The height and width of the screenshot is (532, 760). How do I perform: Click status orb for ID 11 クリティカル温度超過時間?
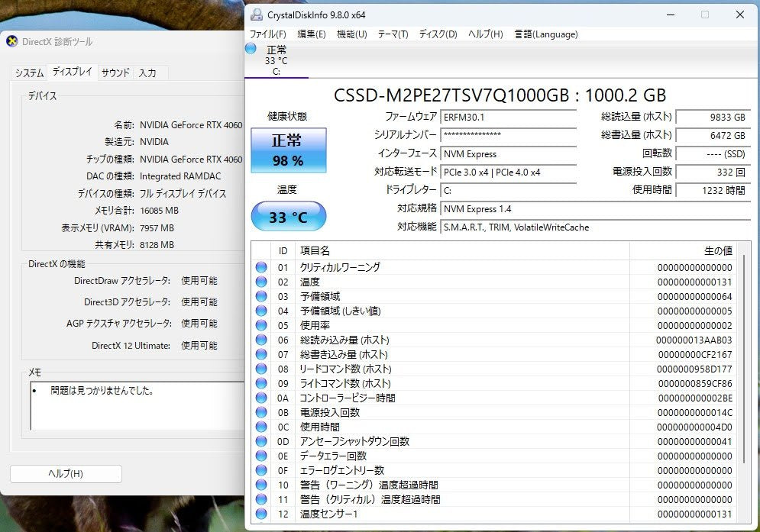(x=261, y=499)
